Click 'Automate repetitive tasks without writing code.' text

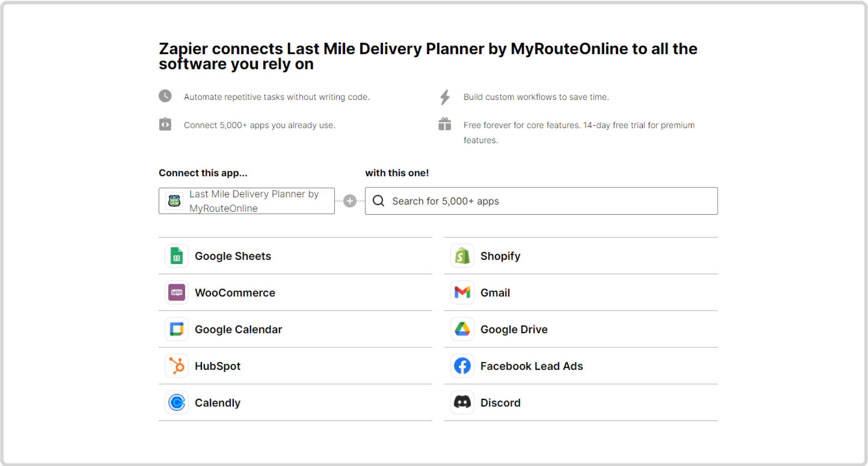click(x=277, y=97)
